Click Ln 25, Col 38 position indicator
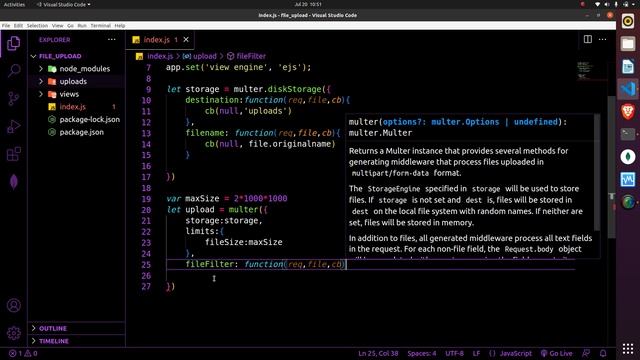 378,353
